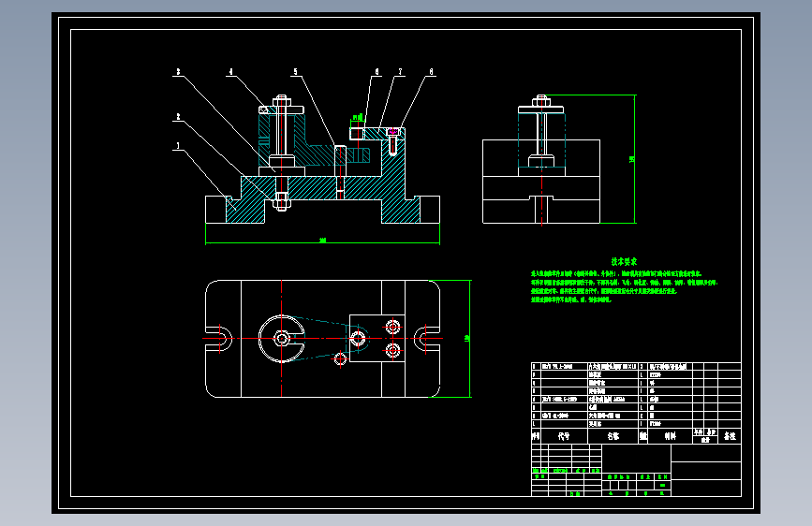Select the left U-slot in the plan view
Viewport: 812px width, 526px height.
(x=218, y=339)
